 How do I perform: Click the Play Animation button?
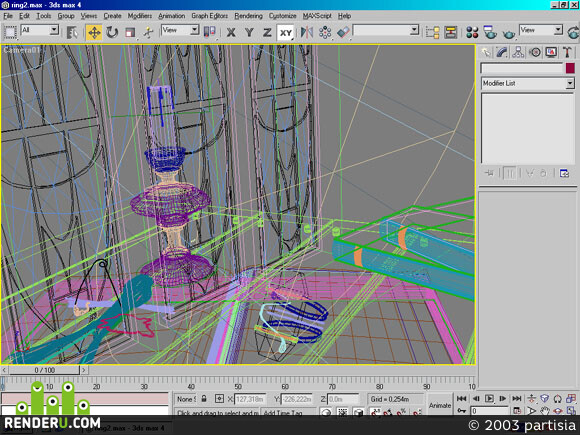489,399
